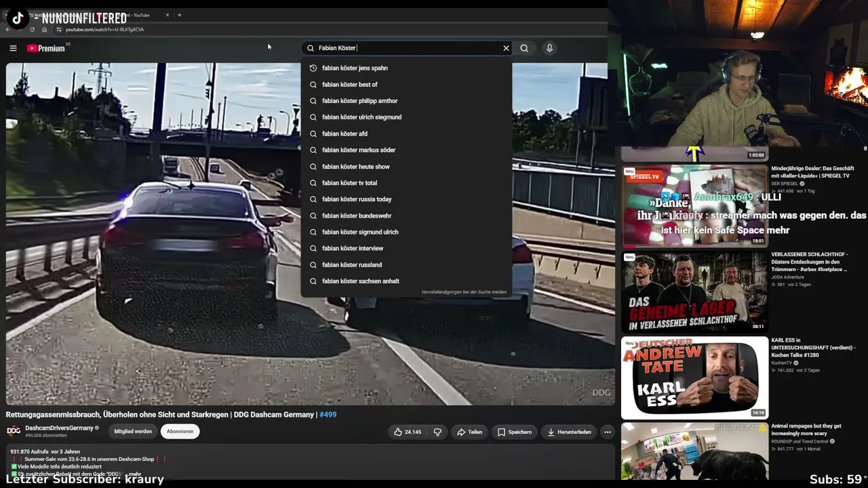Select suggestion fabian köster best of
This screenshot has height=488, width=868.
(407, 85)
